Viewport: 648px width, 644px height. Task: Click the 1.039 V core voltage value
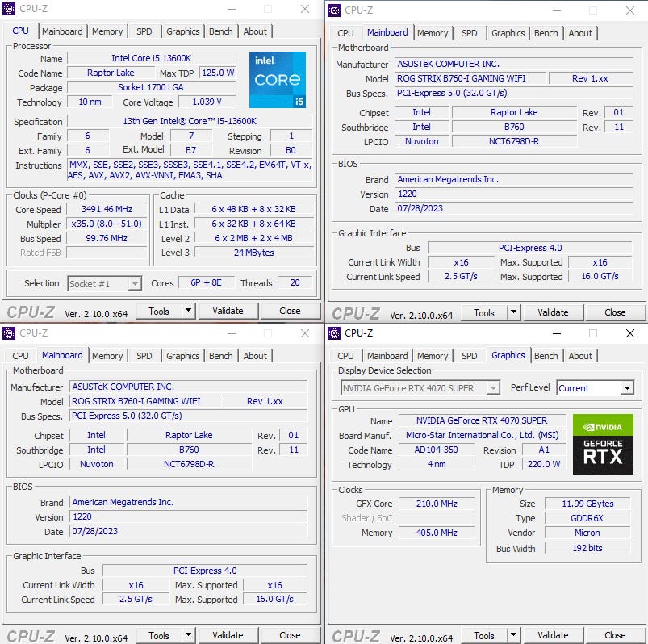(207, 102)
